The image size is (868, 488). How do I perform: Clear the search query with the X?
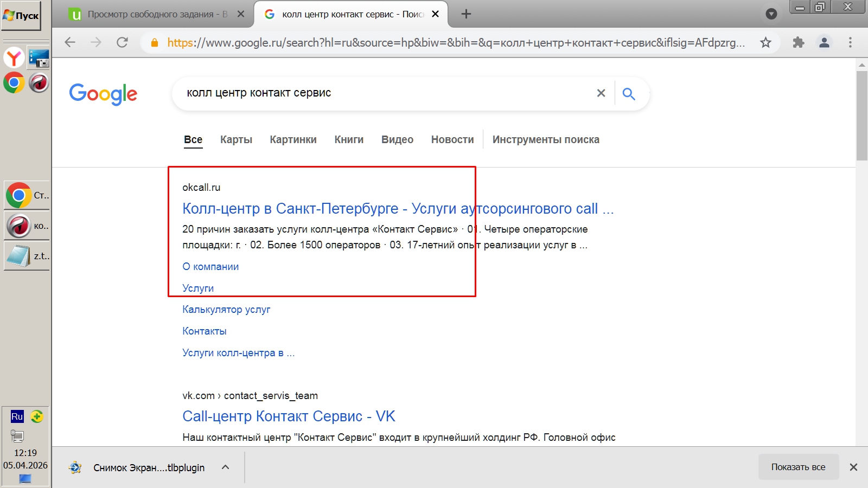(x=601, y=93)
